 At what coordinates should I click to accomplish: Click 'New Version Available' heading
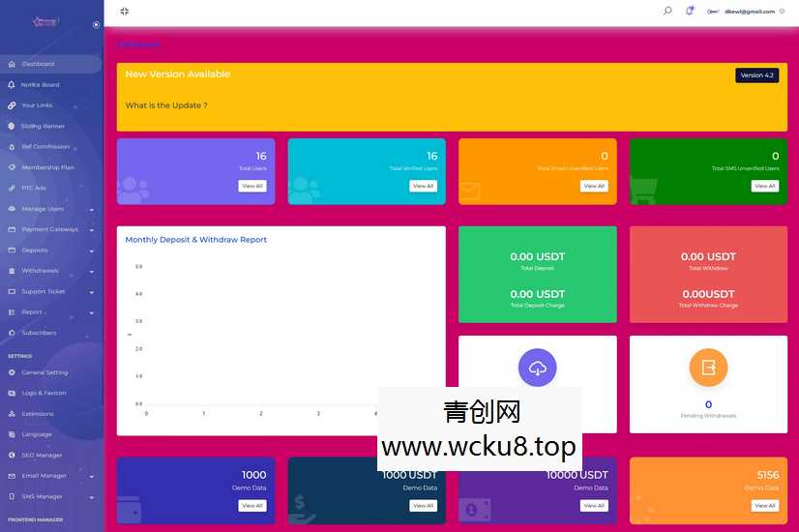pos(178,74)
